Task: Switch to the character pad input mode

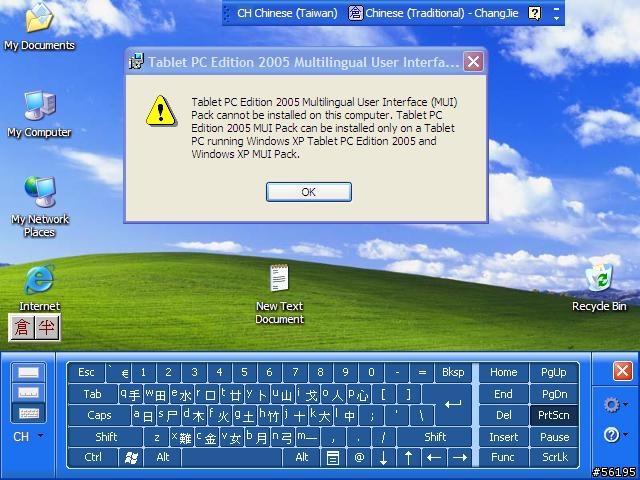Action: tap(28, 393)
